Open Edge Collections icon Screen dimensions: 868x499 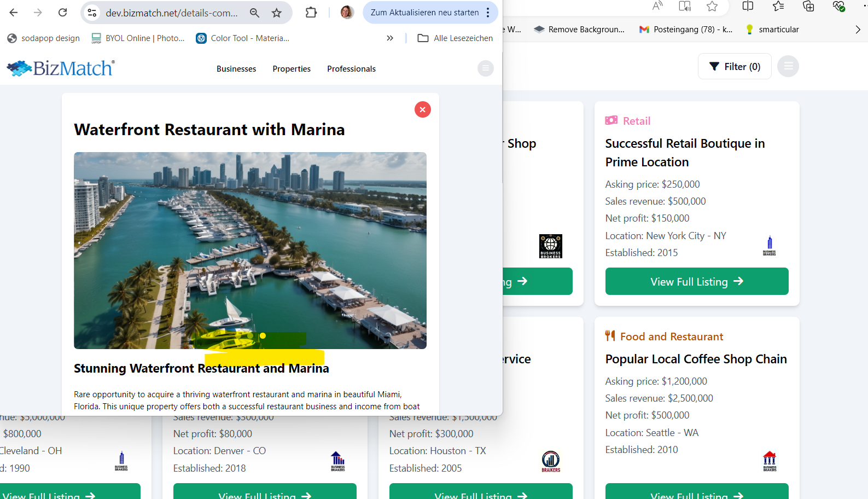point(808,6)
